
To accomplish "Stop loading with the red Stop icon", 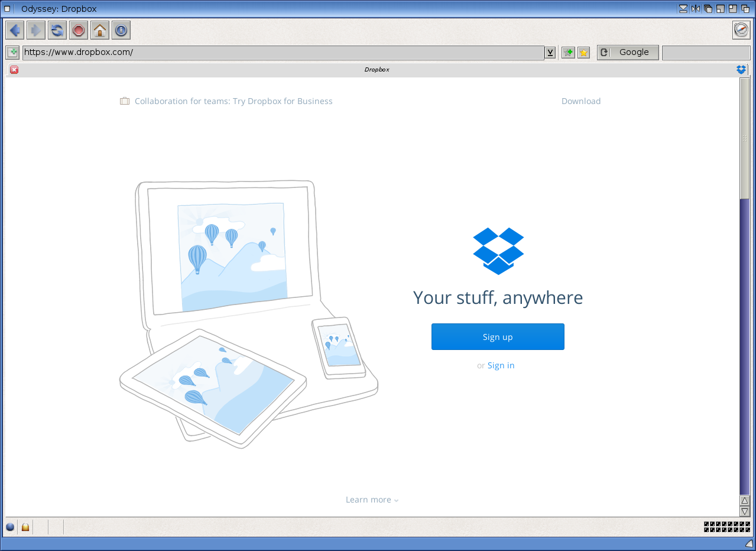I will [x=79, y=30].
